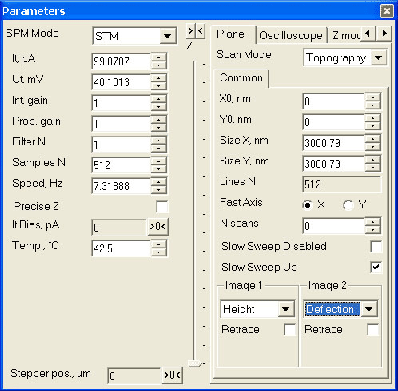Enable Slow Sweep Disabled checkbox
This screenshot has width=398, height=391.
[376, 247]
